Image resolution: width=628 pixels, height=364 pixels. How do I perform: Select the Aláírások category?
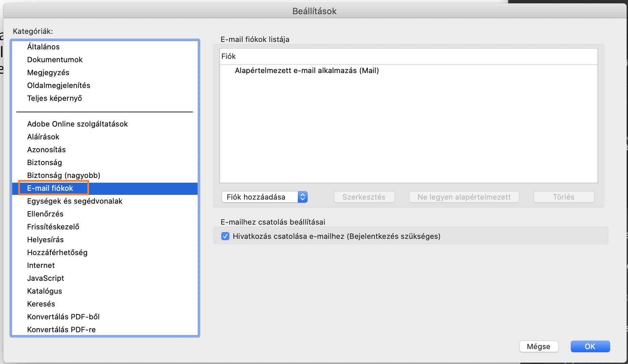point(105,137)
